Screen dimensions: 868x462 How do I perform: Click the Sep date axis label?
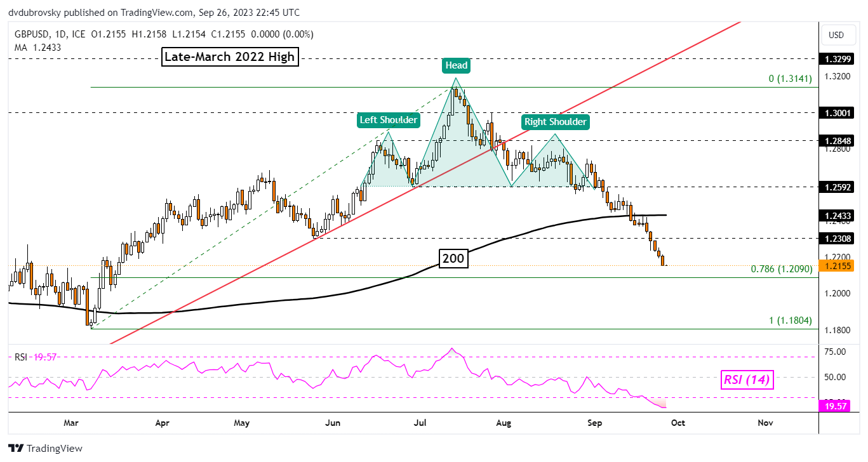[595, 422]
